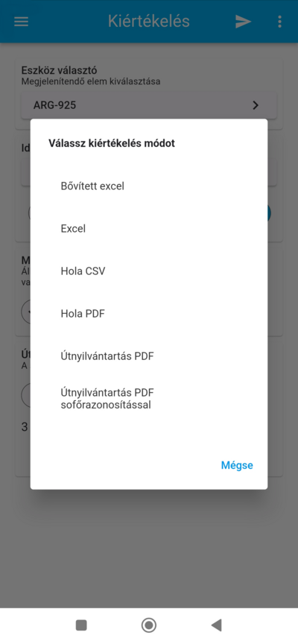Tap the send paper-plane icon
The height and width of the screenshot is (644, 298).
[243, 22]
